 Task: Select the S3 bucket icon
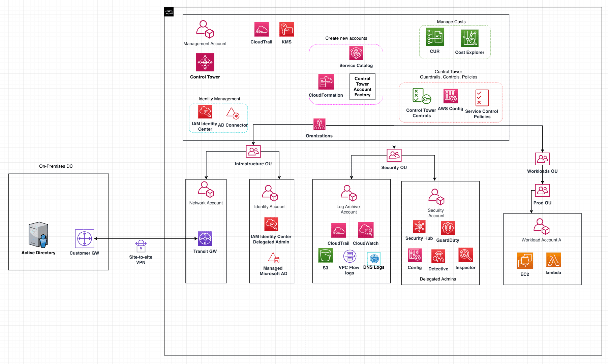click(x=325, y=255)
